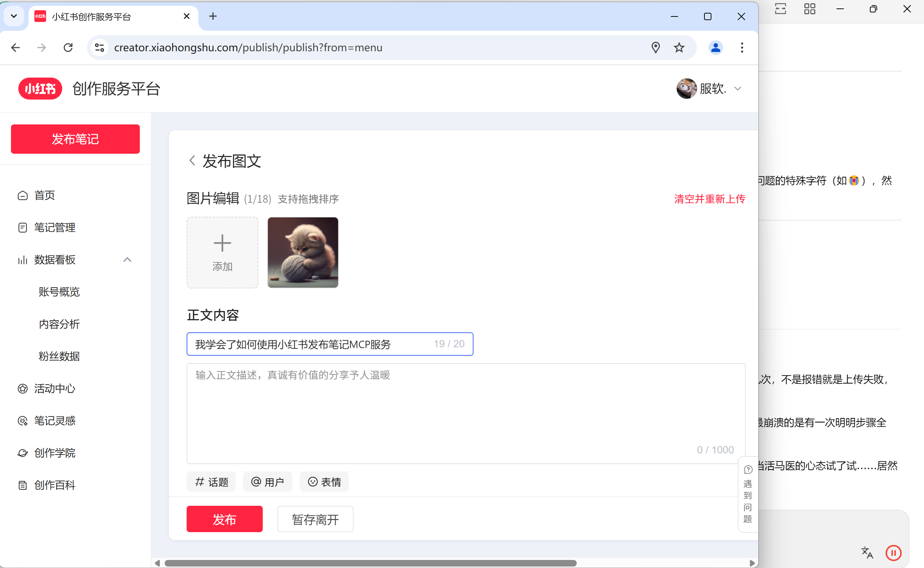Insert a topic with the # 话题 button
This screenshot has height=568, width=924.
pos(212,482)
